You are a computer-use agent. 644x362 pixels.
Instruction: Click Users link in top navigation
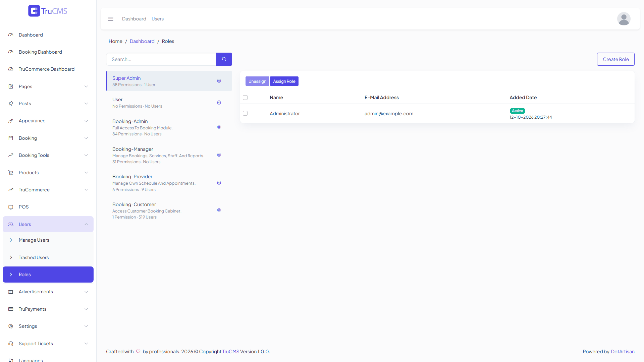pos(158,19)
